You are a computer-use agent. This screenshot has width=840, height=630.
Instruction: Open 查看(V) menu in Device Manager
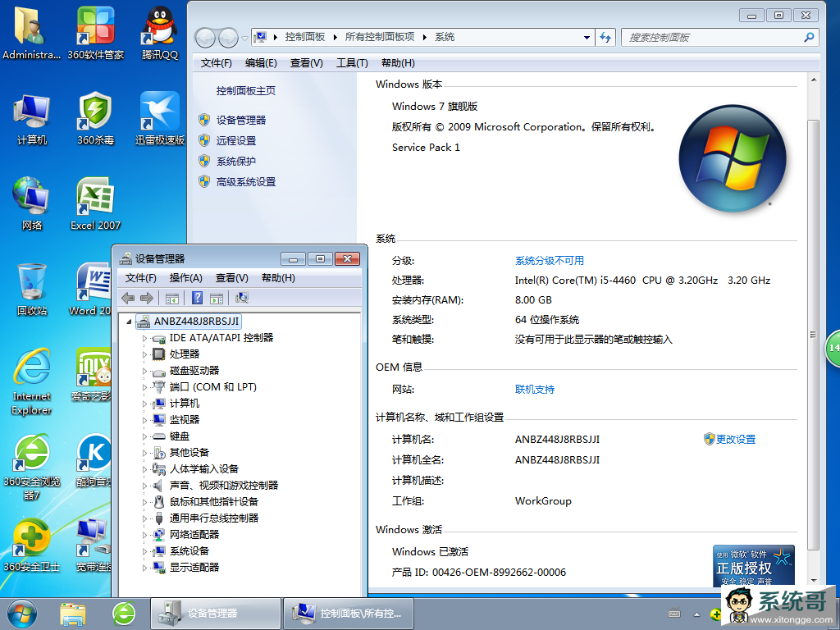(x=231, y=278)
